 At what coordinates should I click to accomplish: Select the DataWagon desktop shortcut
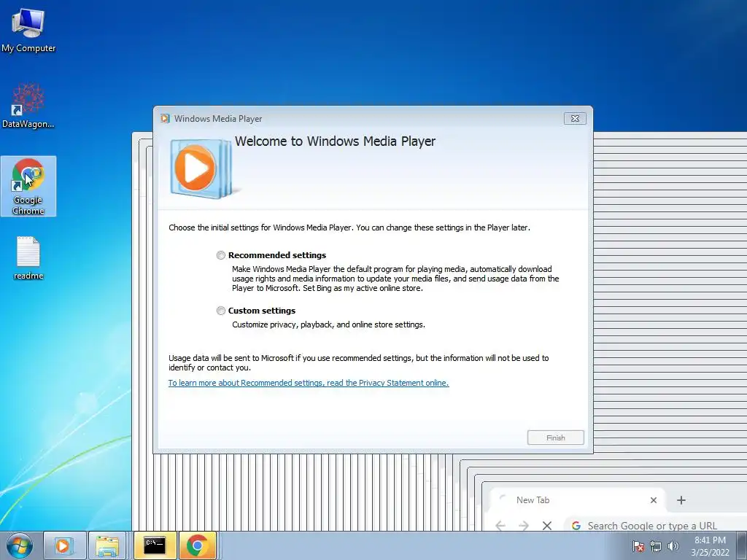coord(28,106)
